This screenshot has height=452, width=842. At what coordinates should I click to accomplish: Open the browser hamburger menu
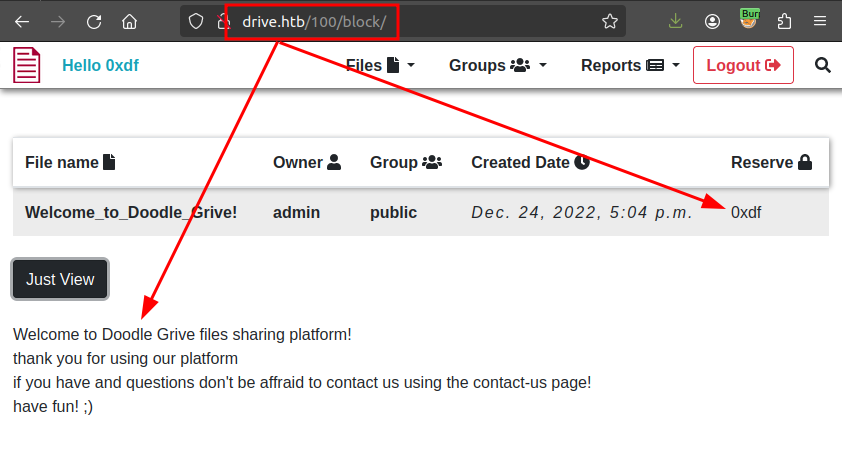click(x=820, y=21)
